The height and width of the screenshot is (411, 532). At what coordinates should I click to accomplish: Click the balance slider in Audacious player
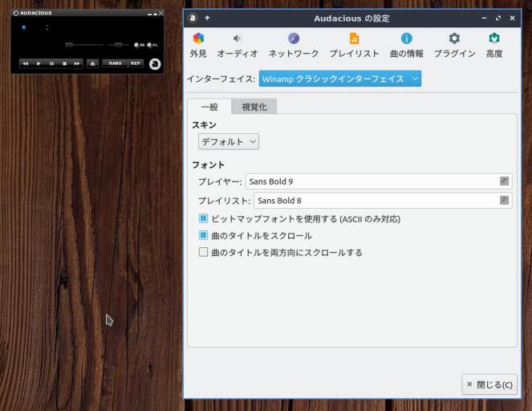(x=118, y=44)
